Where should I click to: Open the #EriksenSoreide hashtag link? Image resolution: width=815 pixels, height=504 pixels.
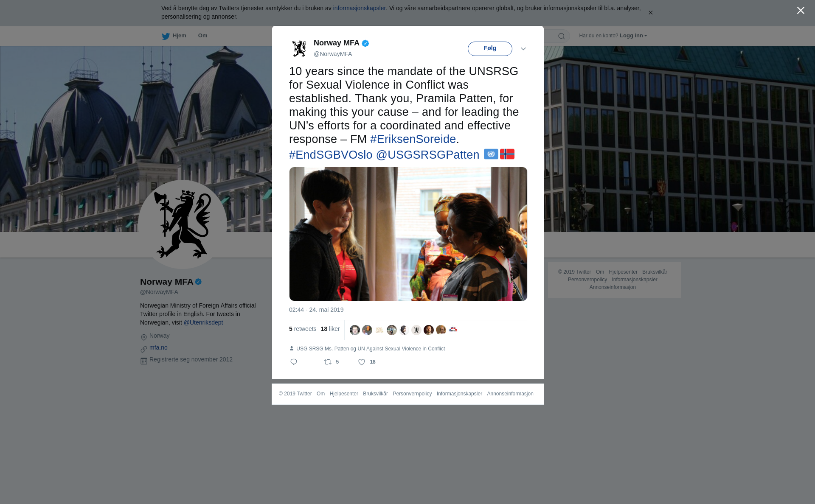point(413,139)
